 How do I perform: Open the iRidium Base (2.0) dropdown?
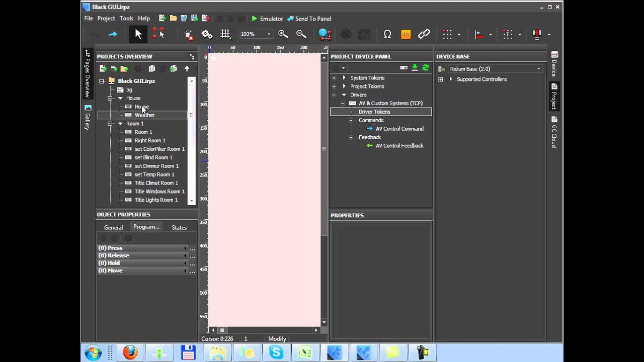coord(538,69)
